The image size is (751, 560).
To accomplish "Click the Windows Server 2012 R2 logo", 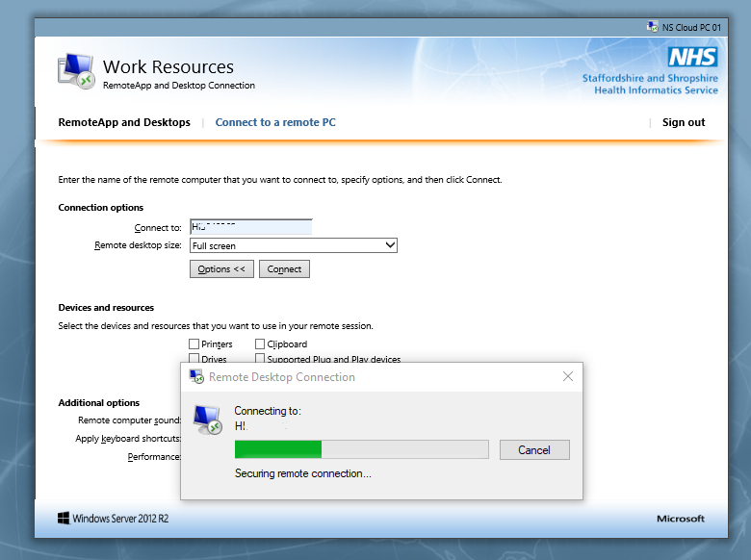I will (64, 519).
